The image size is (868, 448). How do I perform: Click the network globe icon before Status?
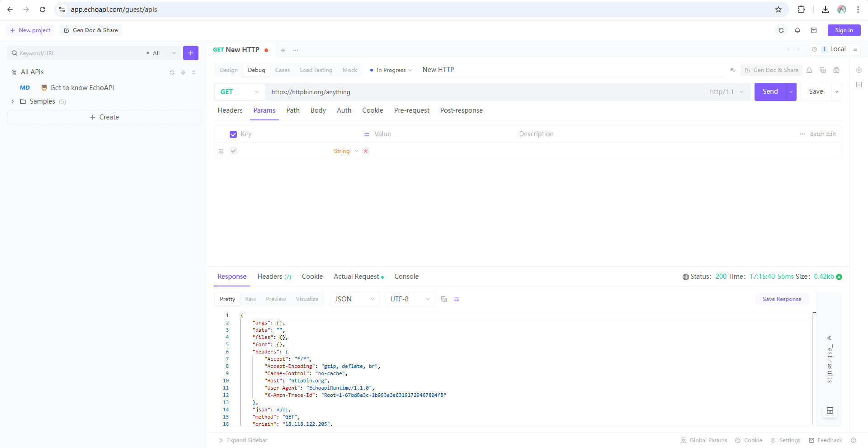(686, 277)
